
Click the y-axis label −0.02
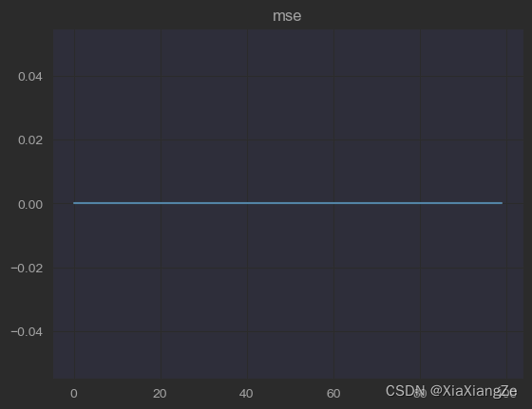point(27,269)
